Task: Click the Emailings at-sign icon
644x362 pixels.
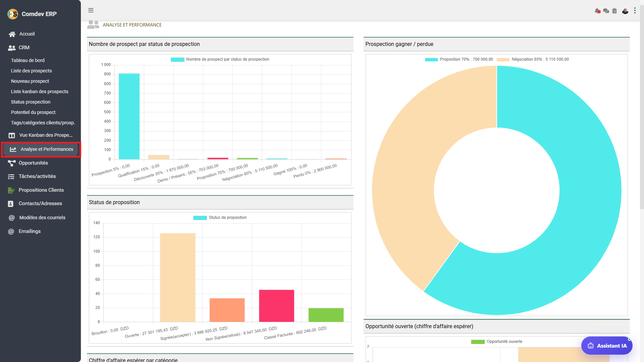Action: click(x=11, y=232)
